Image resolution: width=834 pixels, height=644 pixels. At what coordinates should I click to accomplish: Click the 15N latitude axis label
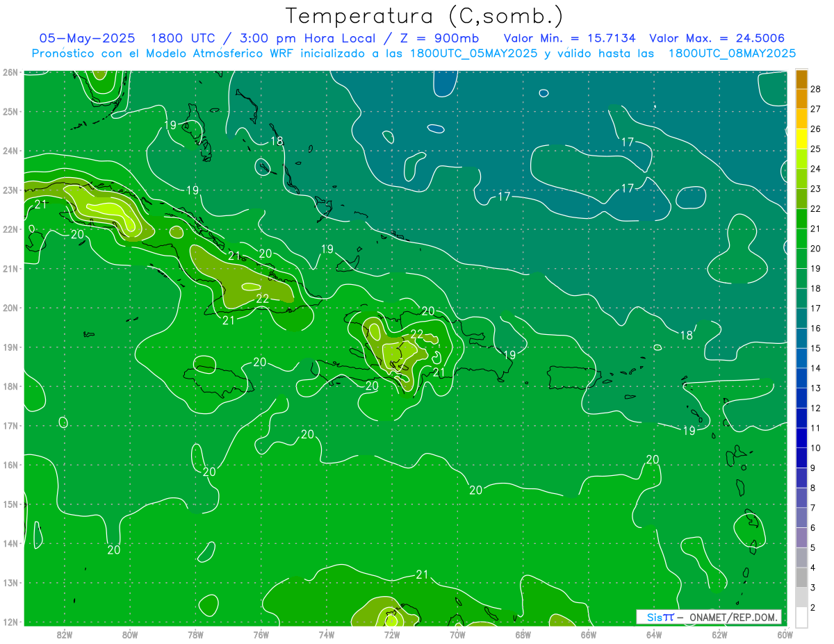[10, 504]
